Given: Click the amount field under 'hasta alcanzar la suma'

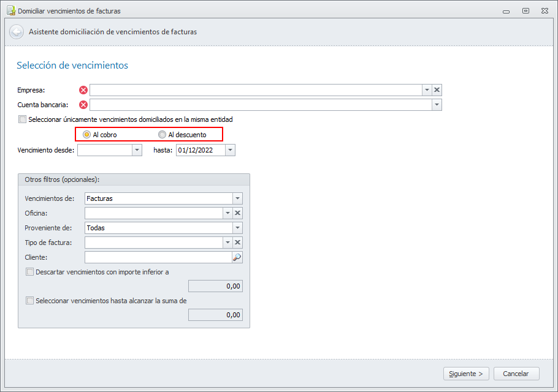Looking at the screenshot, I should click(215, 315).
